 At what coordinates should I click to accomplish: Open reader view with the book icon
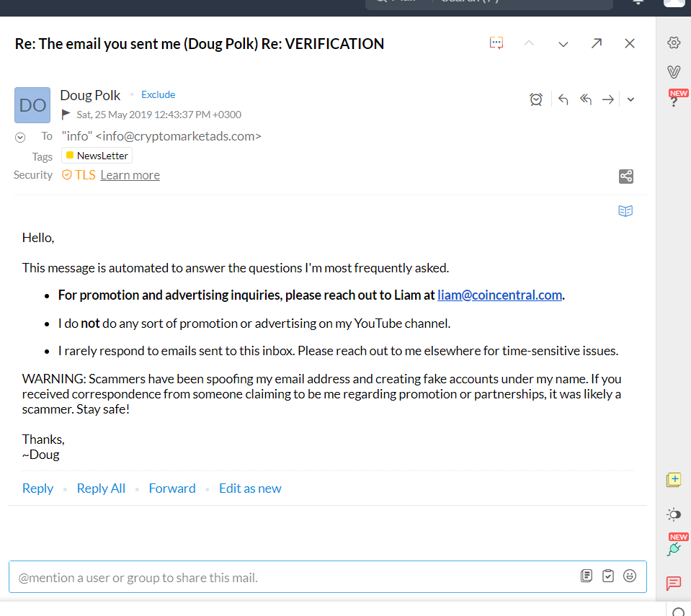625,211
